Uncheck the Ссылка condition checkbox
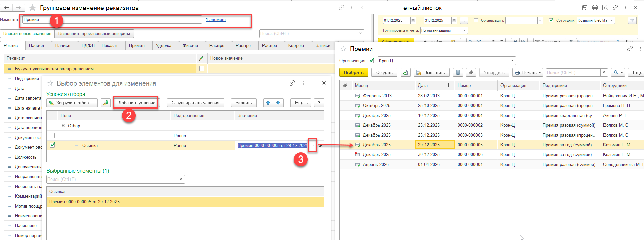 click(52, 145)
